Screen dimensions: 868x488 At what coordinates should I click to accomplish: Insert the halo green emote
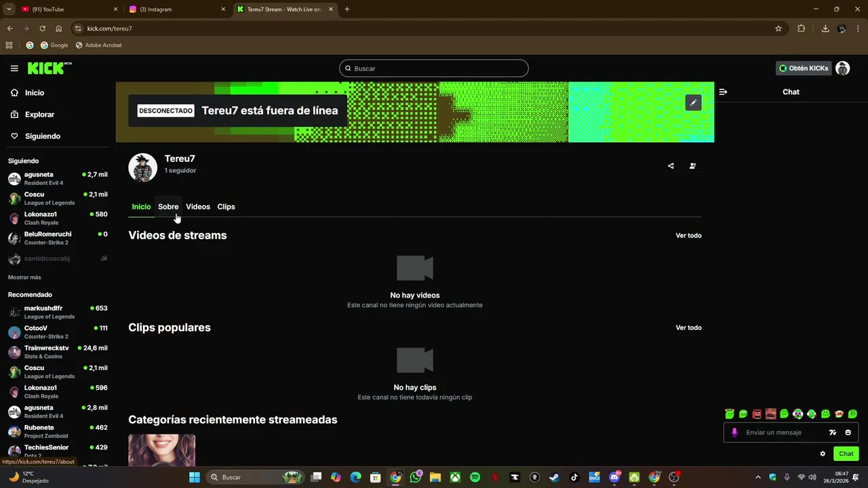[x=730, y=413]
